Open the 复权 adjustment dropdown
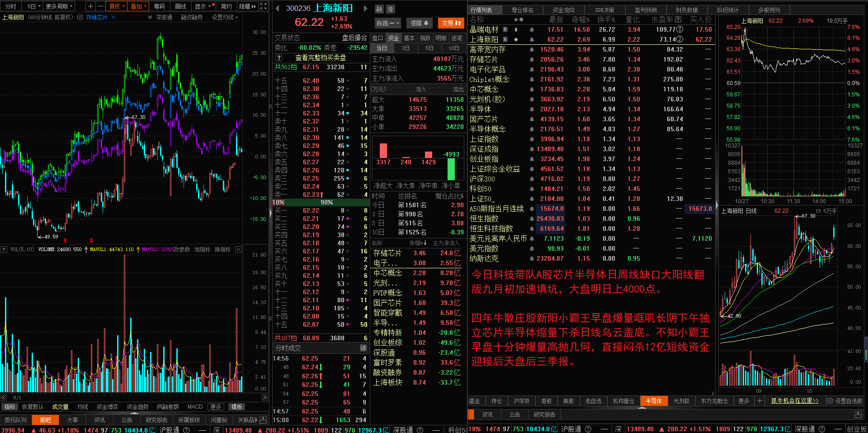868x433 pixels. [117, 6]
